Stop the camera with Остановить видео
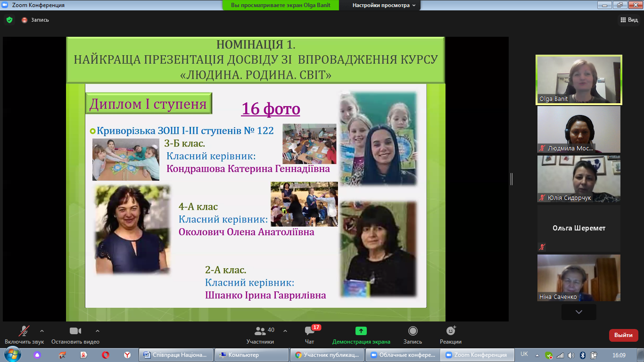Screen dimensions: 644x362 pos(75,331)
